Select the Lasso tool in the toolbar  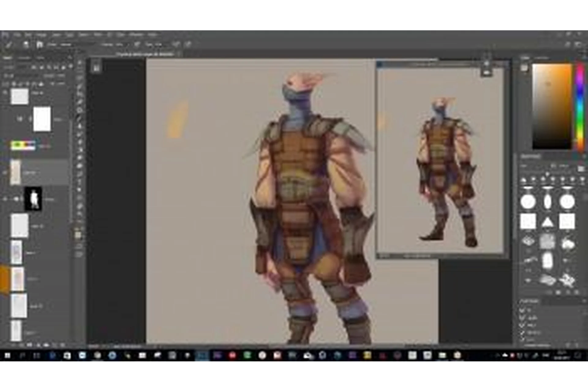point(80,78)
